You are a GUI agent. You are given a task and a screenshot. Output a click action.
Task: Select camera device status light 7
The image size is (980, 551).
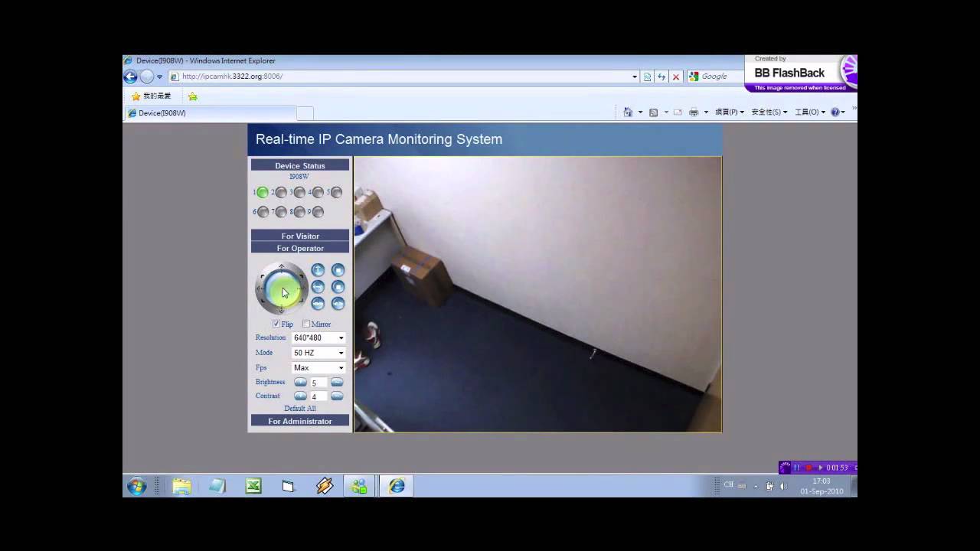click(281, 212)
